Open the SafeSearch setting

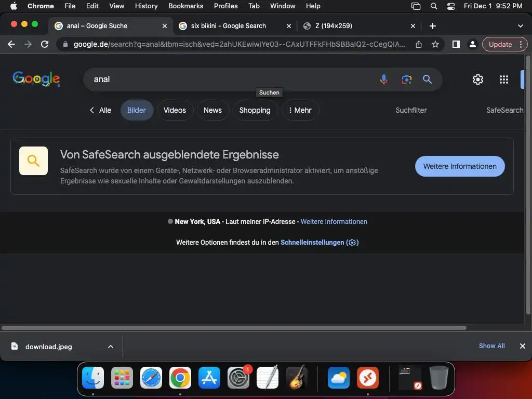tap(505, 110)
